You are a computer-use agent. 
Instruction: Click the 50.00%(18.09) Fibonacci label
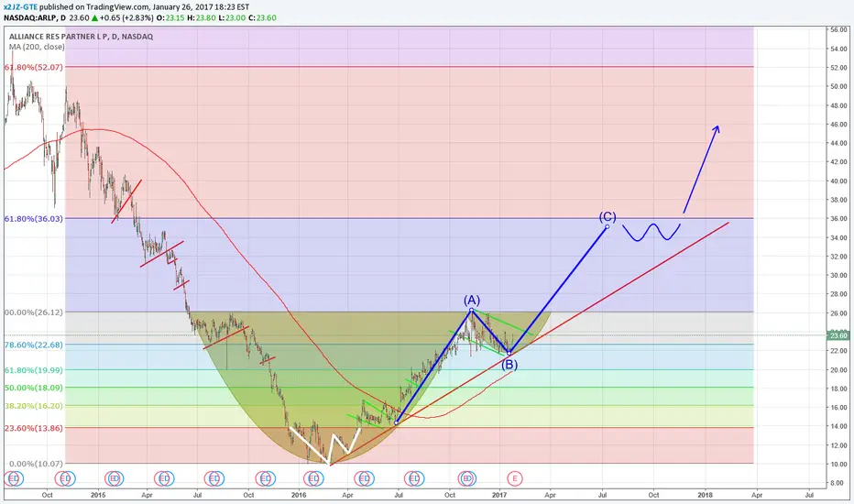pyautogui.click(x=34, y=388)
